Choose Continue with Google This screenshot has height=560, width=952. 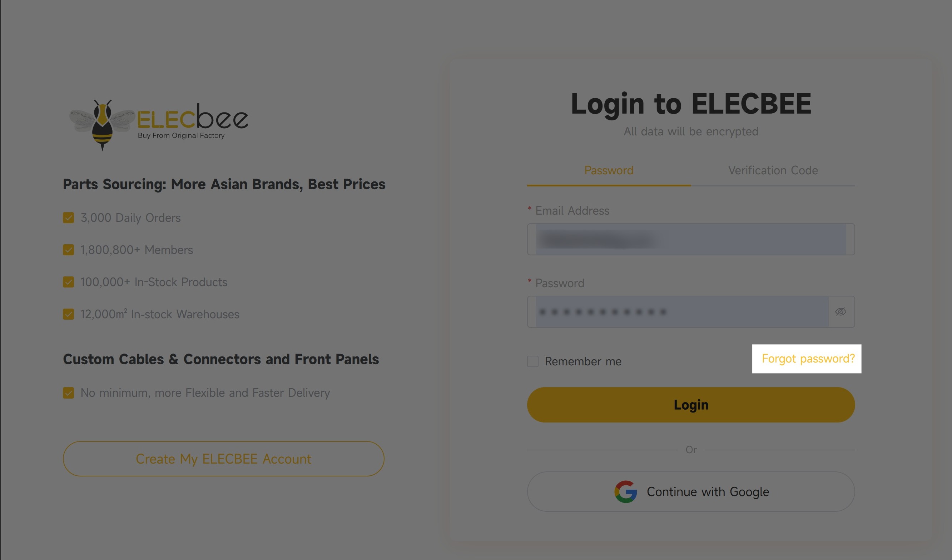coord(690,492)
